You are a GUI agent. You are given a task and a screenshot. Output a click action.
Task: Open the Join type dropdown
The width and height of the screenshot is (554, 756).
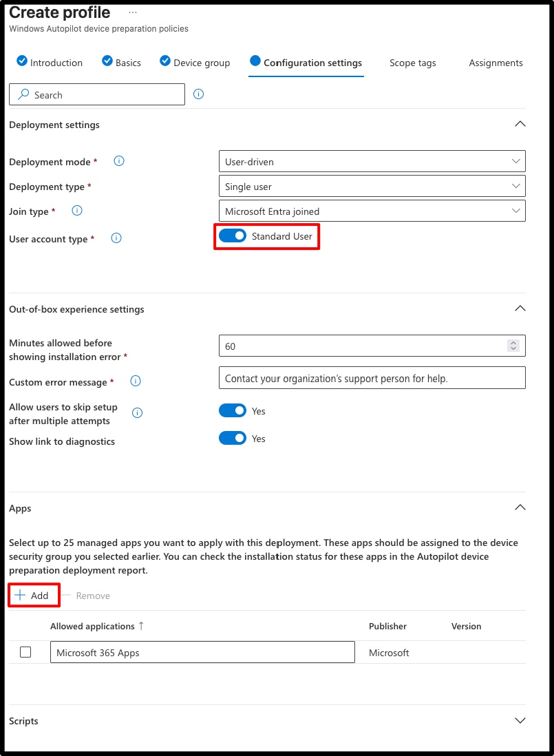[x=372, y=211]
